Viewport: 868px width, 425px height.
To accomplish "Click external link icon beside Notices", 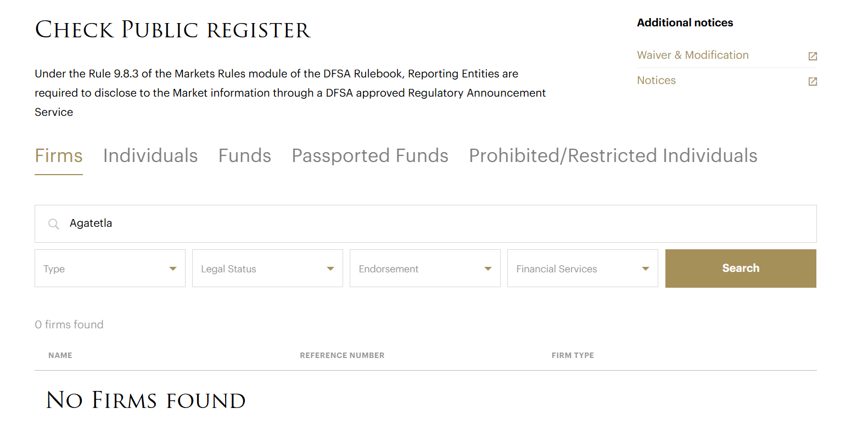I will [813, 81].
